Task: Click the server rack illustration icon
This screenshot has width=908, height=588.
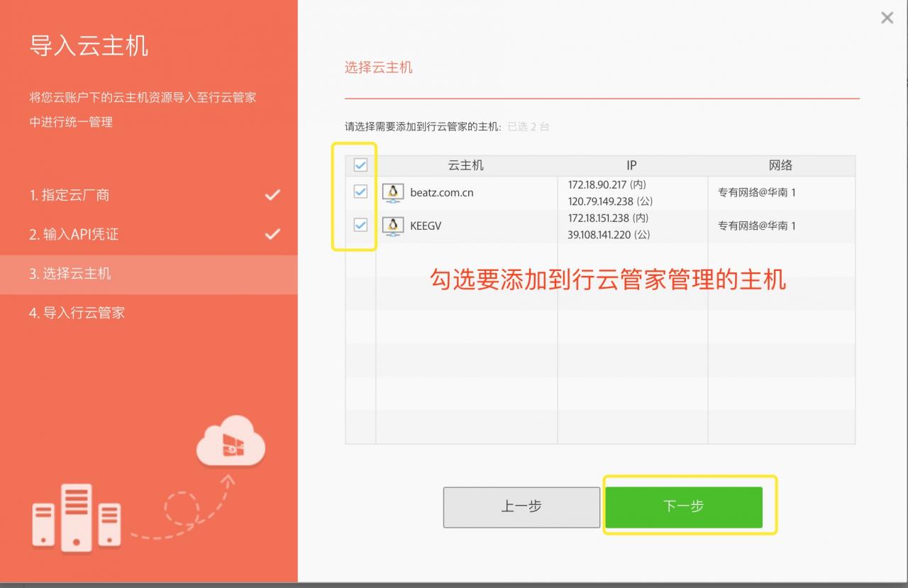Action: pos(76,517)
